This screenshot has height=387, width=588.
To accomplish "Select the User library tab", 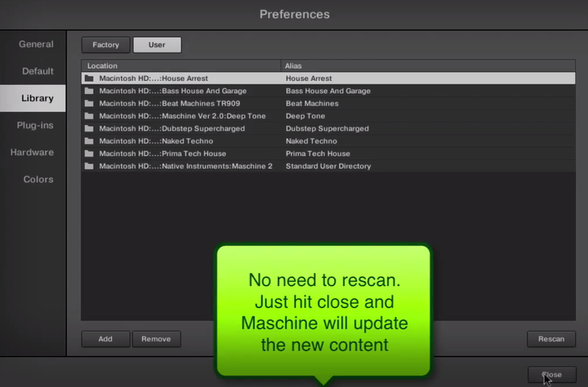I will [157, 45].
